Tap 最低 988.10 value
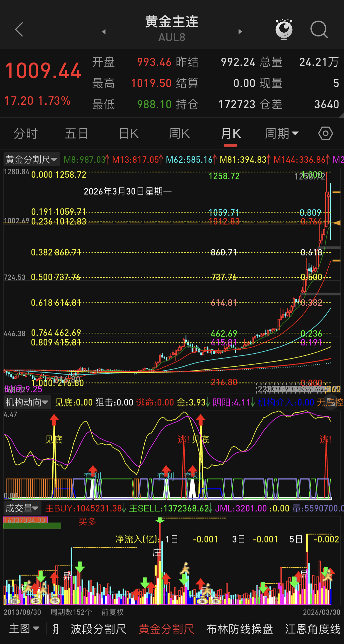344x644 pixels. pyautogui.click(x=154, y=104)
